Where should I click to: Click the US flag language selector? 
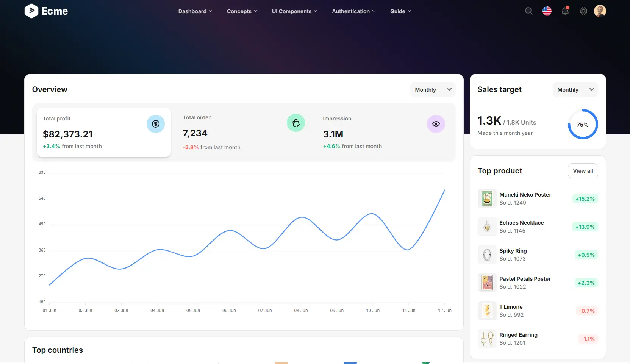(x=547, y=11)
